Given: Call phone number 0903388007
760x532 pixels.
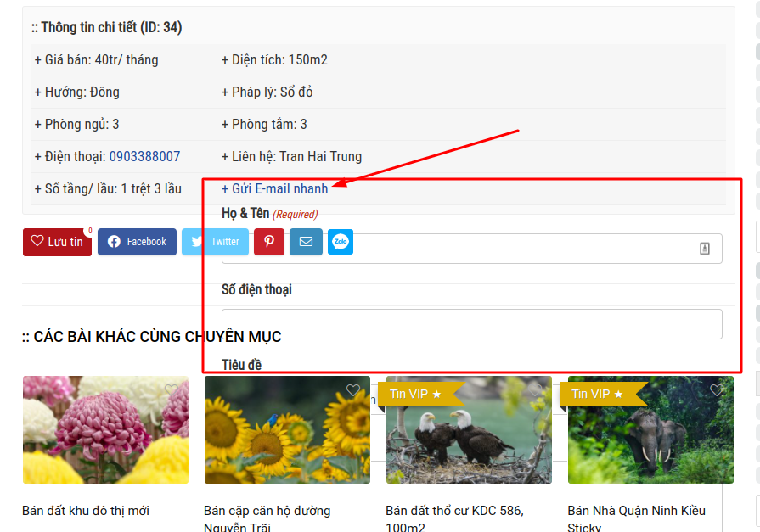Looking at the screenshot, I should pos(144,156).
